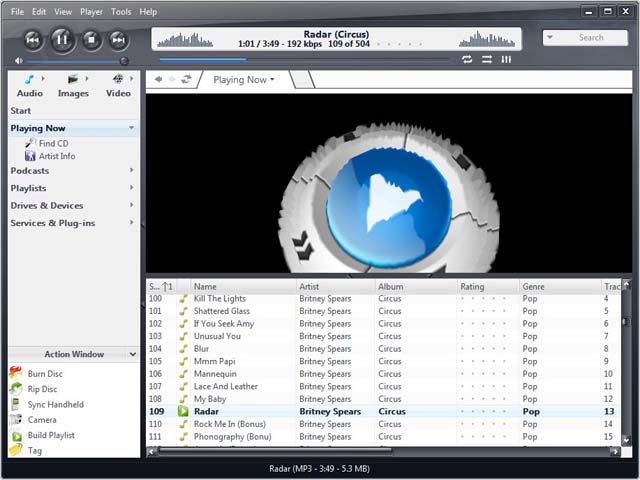
Task: Sort by the Rating column header
Action: [x=488, y=287]
